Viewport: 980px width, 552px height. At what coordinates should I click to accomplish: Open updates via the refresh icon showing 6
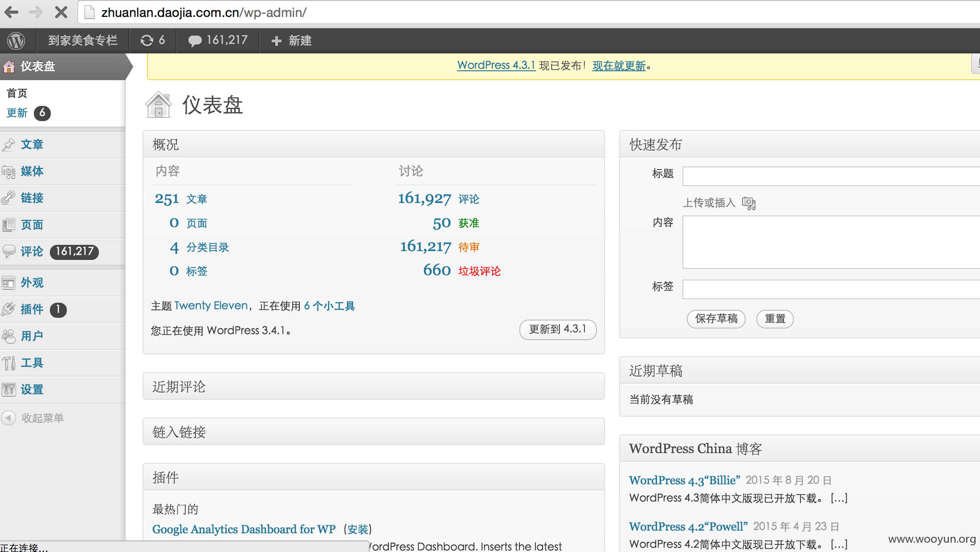tap(152, 41)
